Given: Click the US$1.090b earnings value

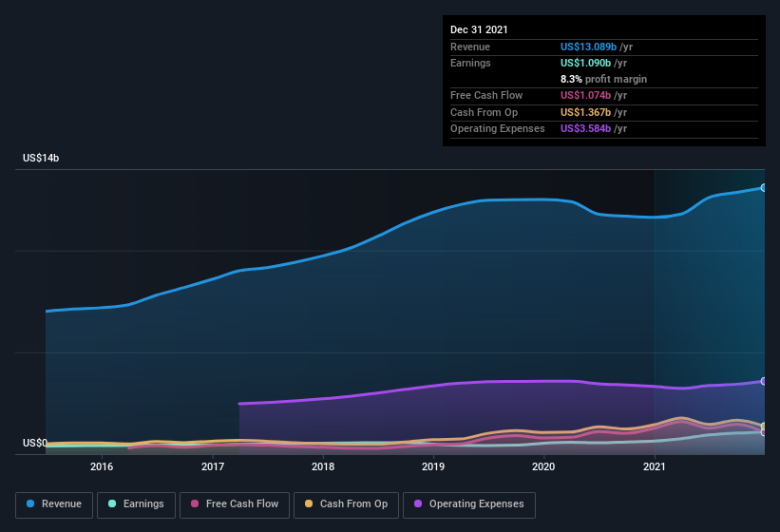Looking at the screenshot, I should pyautogui.click(x=585, y=63).
